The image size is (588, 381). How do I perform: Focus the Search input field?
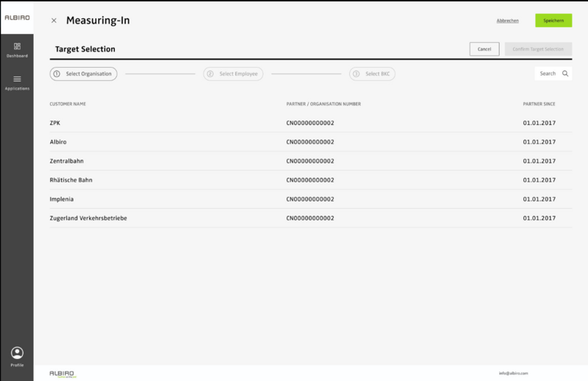point(548,74)
